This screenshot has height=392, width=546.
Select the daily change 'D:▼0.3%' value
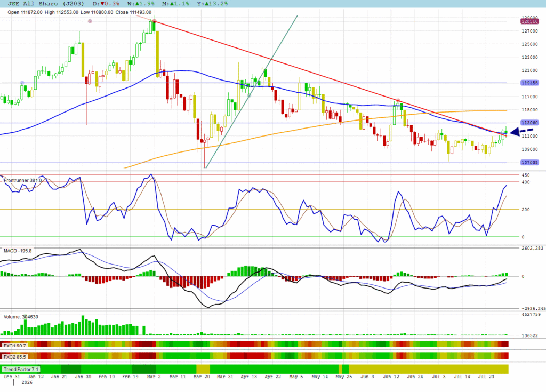click(x=106, y=4)
